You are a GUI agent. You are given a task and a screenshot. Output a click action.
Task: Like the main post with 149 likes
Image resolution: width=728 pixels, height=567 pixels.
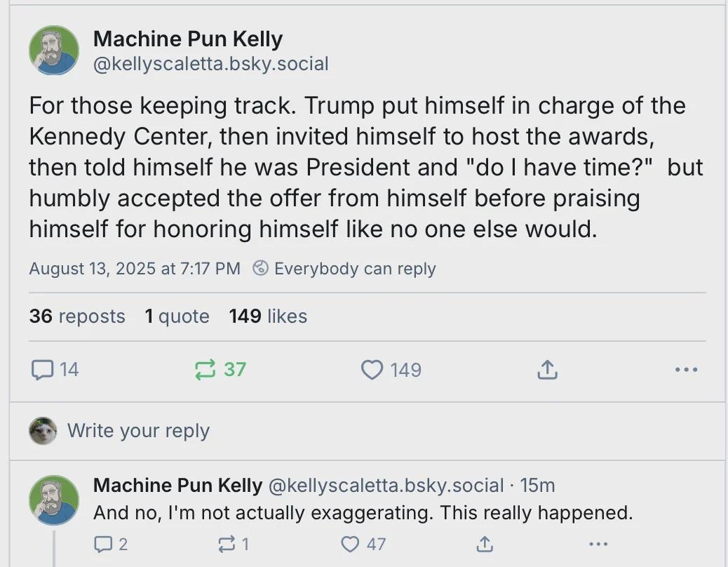click(372, 369)
